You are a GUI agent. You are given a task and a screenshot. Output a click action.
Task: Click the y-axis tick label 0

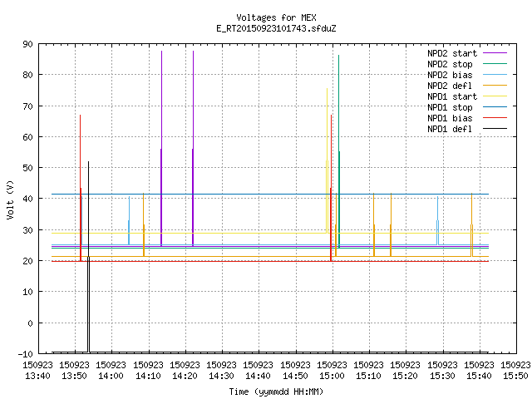(x=30, y=323)
